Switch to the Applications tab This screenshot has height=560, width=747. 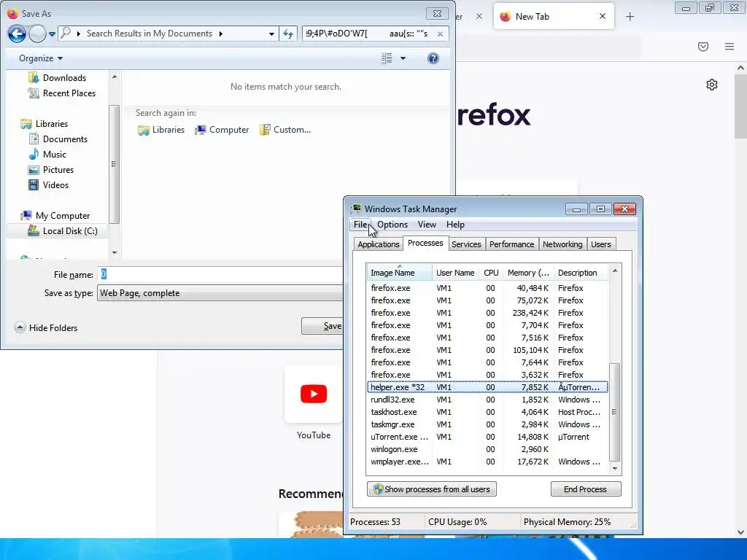(379, 244)
